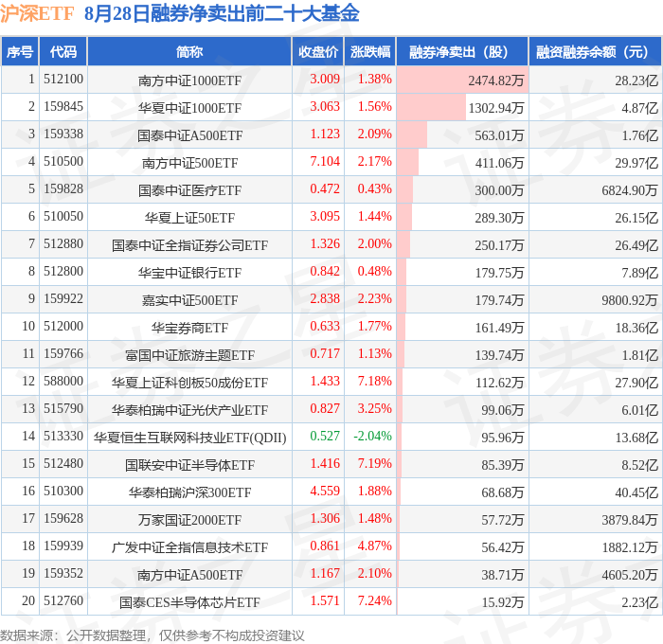
Task: Select fund name 南方中证A500ETF
Action: click(189, 575)
